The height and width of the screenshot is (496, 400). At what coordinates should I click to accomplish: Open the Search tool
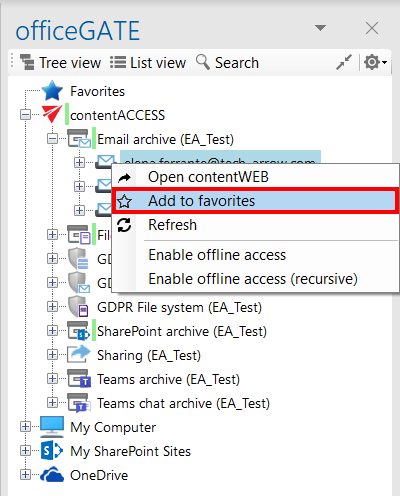pyautogui.click(x=227, y=63)
